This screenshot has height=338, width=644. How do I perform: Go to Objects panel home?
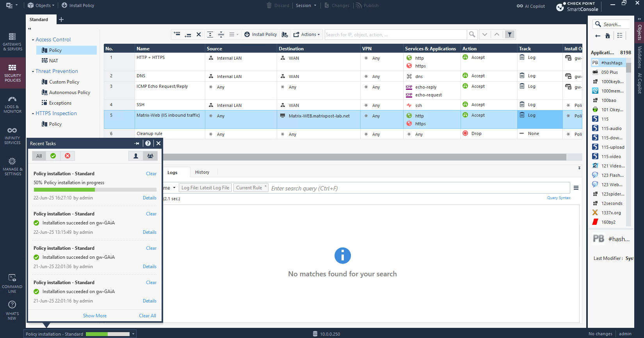(607, 36)
